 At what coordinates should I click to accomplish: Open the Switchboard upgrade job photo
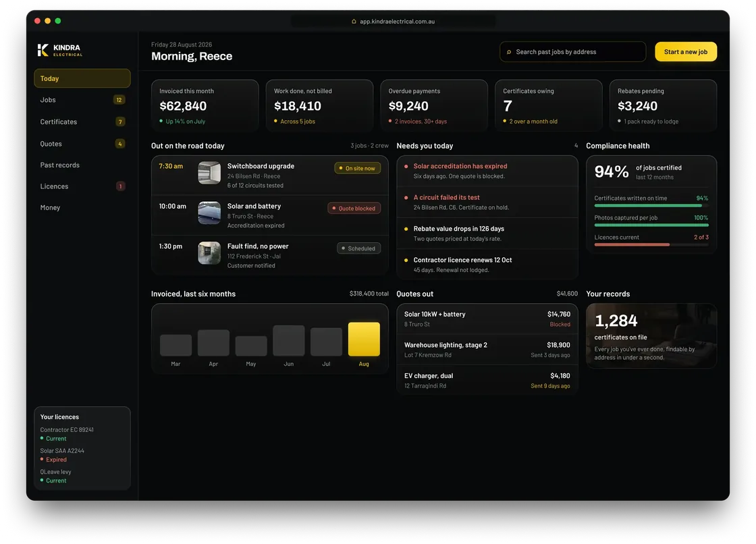coord(209,173)
